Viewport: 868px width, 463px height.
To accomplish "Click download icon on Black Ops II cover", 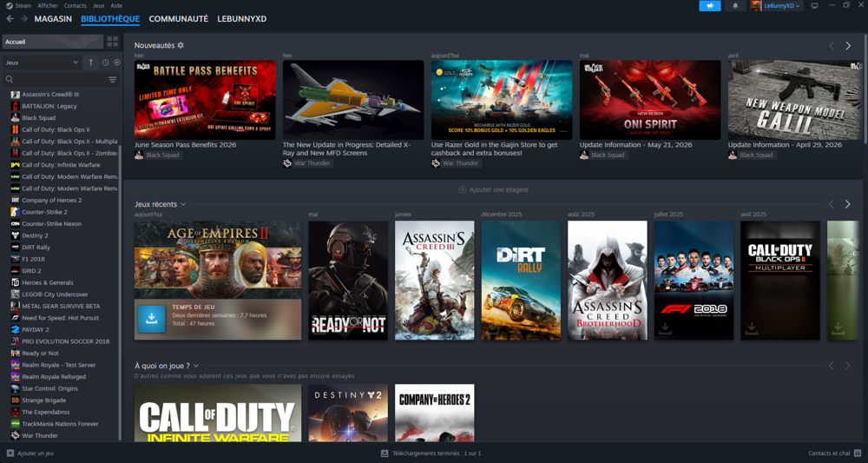I will pos(751,328).
